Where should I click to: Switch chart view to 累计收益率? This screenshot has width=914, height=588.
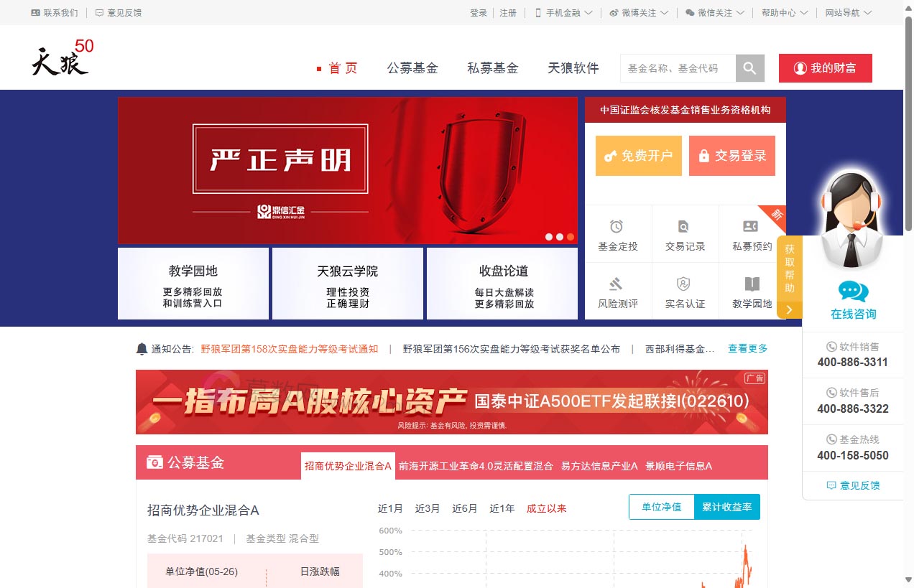pos(727,506)
